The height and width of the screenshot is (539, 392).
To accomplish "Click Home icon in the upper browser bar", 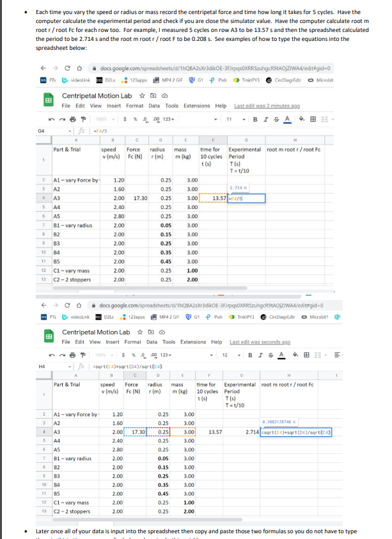I will click(79, 68).
